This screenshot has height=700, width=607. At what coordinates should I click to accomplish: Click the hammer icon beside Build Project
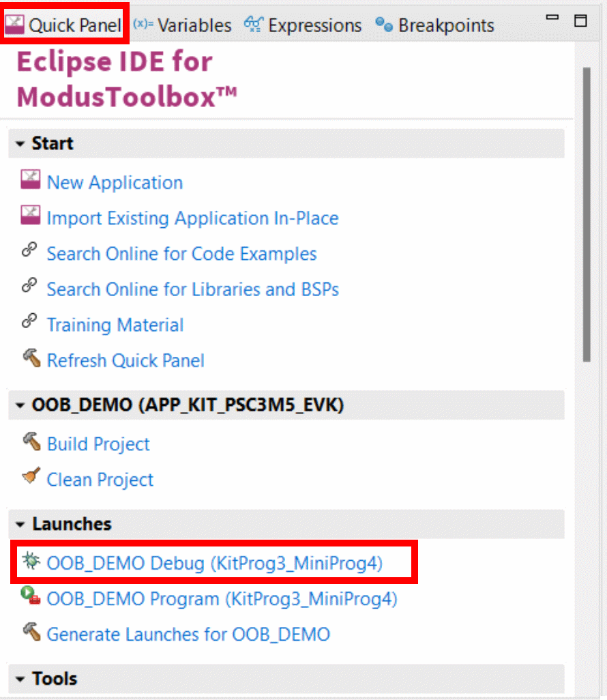[31, 442]
